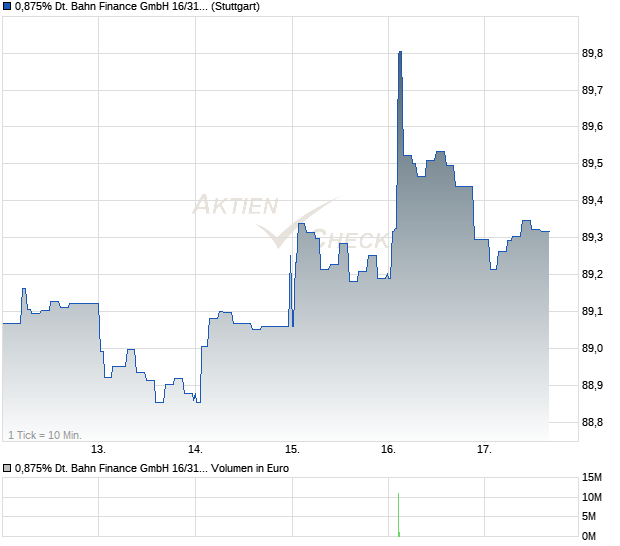Click the '89,7' price axis label
The width and height of the screenshot is (620, 546).
[x=592, y=91]
